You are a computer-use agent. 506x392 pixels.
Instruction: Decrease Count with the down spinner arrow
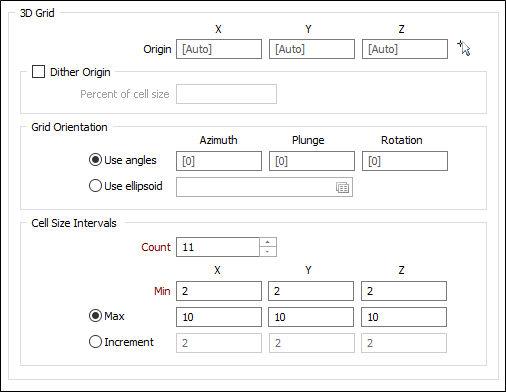pos(268,252)
